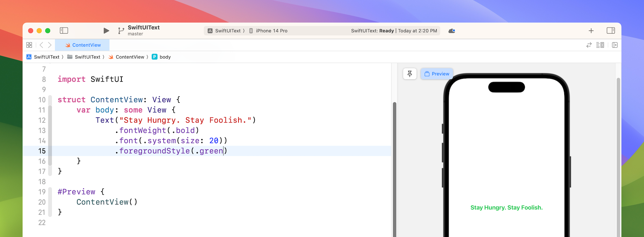
Task: Open the body symbol in jump bar
Action: coord(161,57)
